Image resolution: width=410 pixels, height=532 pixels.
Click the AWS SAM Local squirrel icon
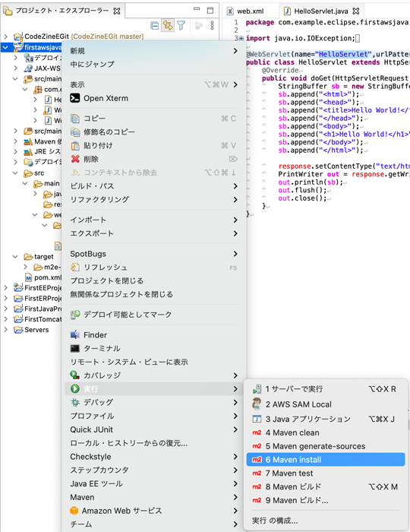(x=257, y=404)
